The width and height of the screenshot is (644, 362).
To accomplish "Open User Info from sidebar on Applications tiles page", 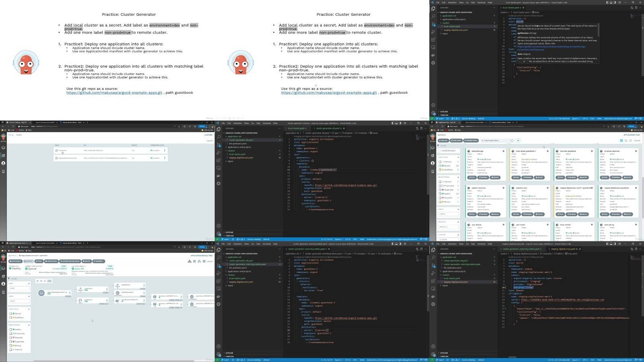I will (433, 163).
